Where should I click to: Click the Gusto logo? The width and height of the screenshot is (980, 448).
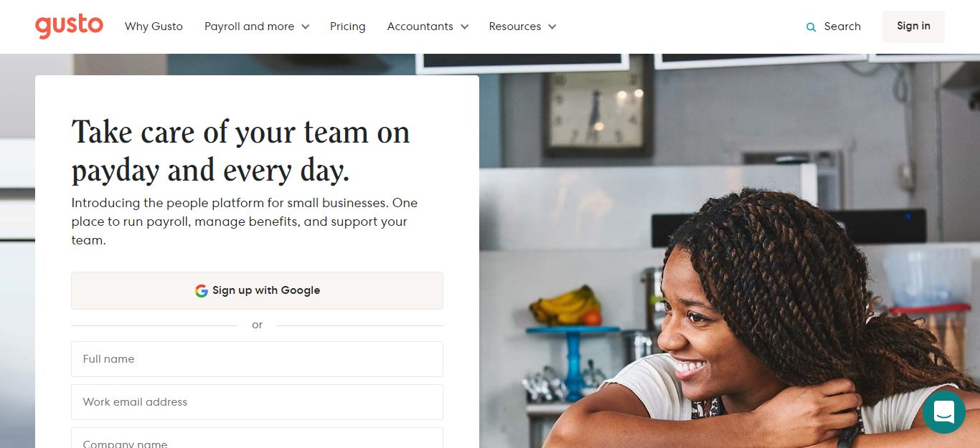(69, 27)
